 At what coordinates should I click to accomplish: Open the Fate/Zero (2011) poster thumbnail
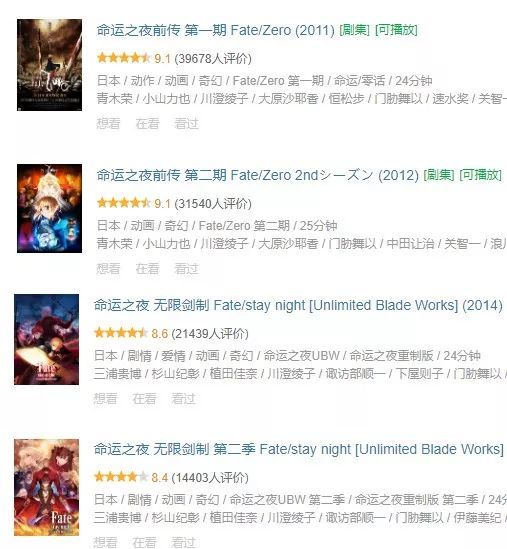point(49,65)
